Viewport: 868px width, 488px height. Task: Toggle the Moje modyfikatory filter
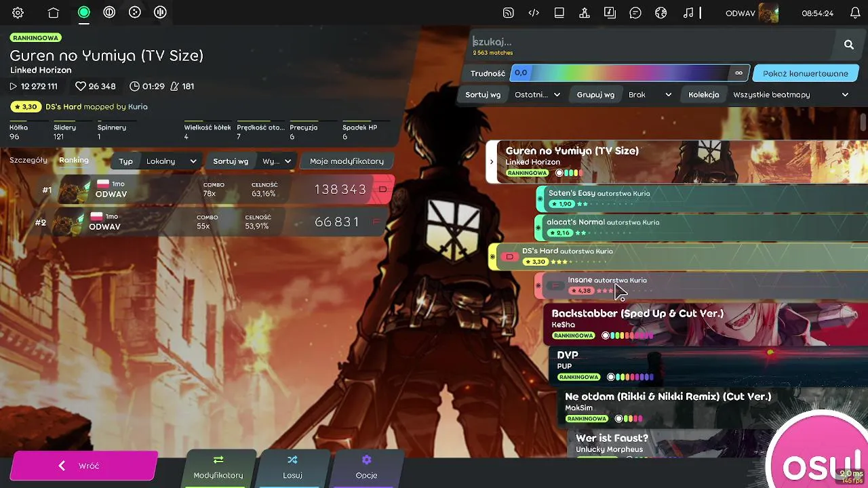coord(347,161)
